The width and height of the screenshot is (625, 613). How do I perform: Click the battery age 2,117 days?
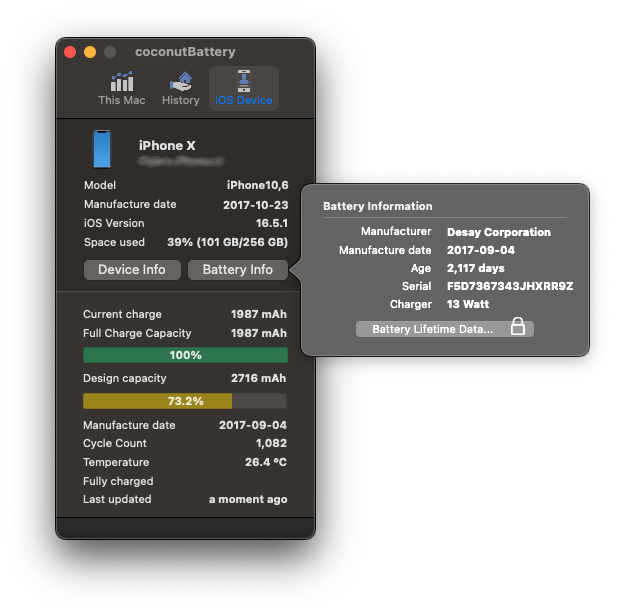coord(476,268)
